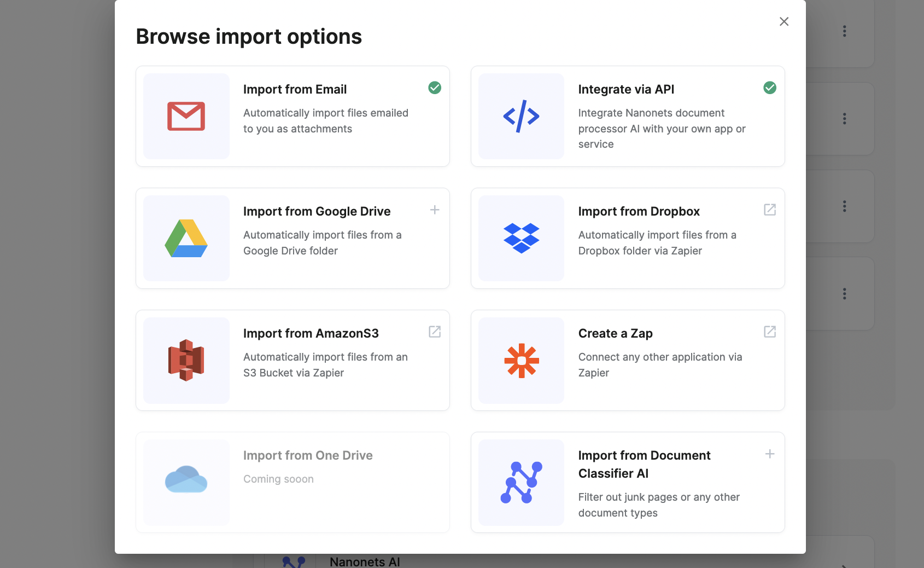Select the Google Drive logo icon
The width and height of the screenshot is (924, 568).
tap(186, 239)
